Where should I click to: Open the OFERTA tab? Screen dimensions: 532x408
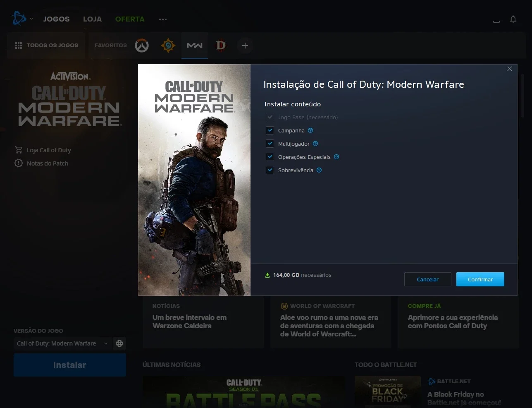pos(130,19)
